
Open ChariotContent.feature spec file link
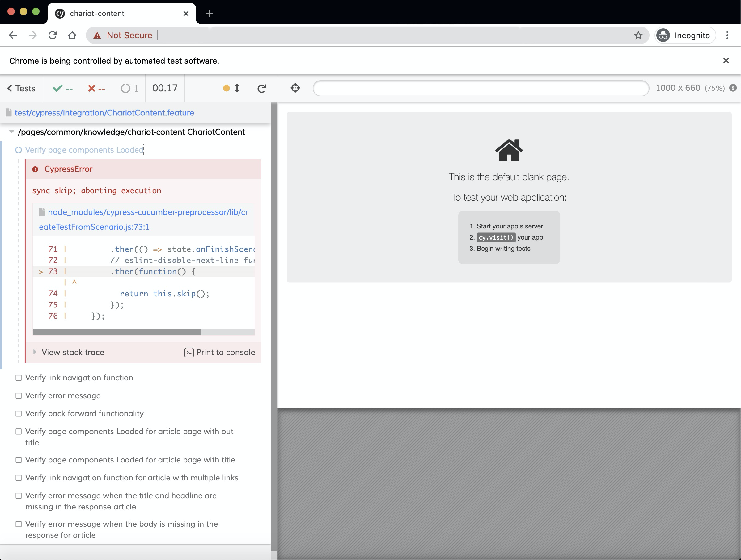pos(104,113)
